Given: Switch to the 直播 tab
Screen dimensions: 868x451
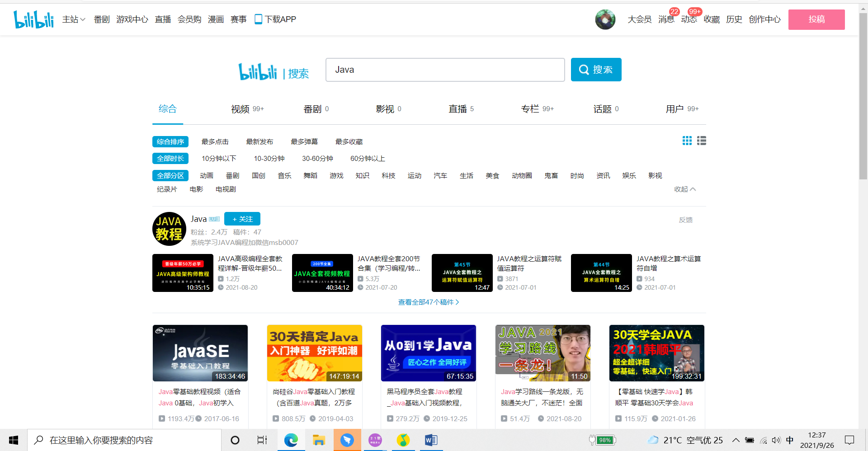Looking at the screenshot, I should tap(461, 109).
